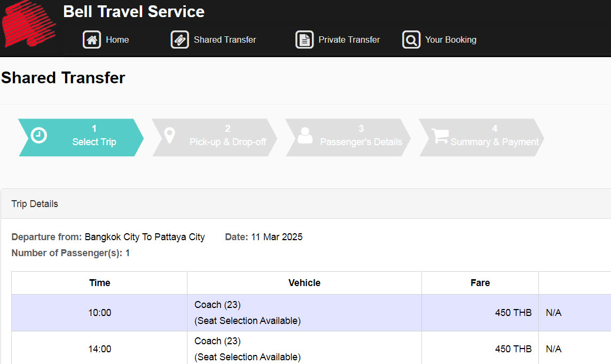The height and width of the screenshot is (364, 611).
Task: Click the map pin icon in step 2
Action: [169, 136]
